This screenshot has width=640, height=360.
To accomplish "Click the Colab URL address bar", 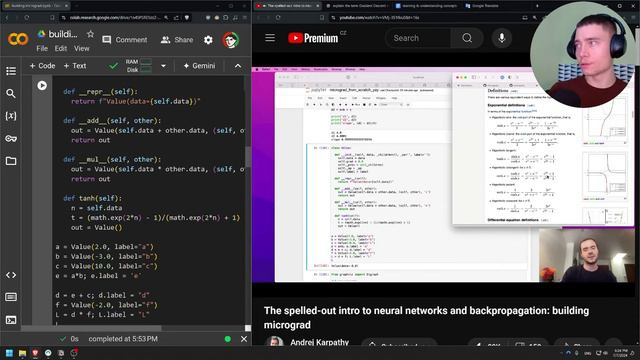I will coord(114,18).
